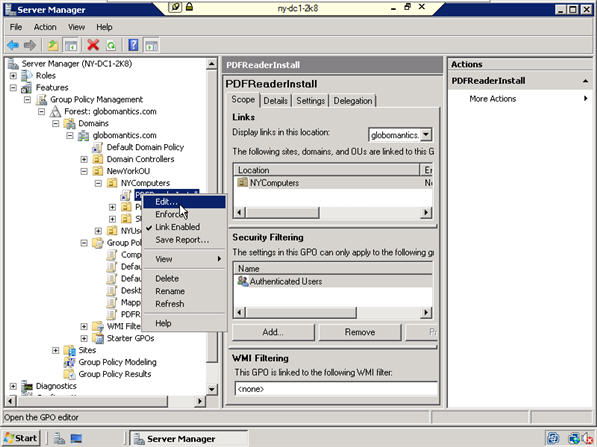The image size is (597, 447).
Task: Choose Delete from the context menu
Action: (185, 278)
